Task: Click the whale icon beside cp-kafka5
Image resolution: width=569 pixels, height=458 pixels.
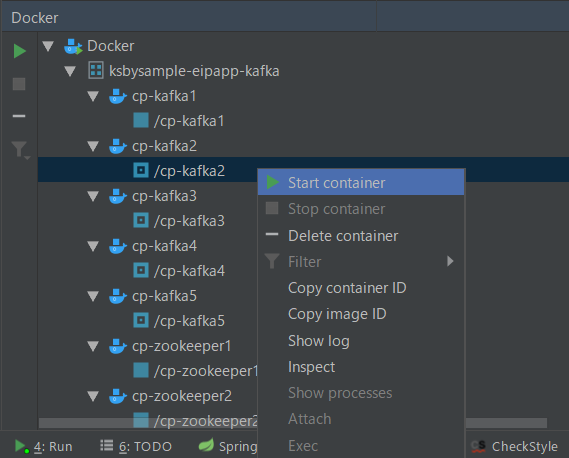Action: pyautogui.click(x=118, y=296)
